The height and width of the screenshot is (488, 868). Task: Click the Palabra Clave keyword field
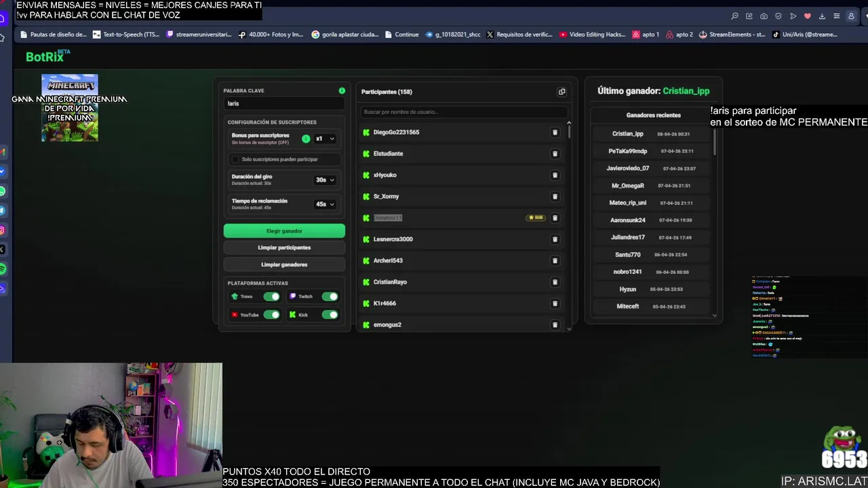(284, 104)
